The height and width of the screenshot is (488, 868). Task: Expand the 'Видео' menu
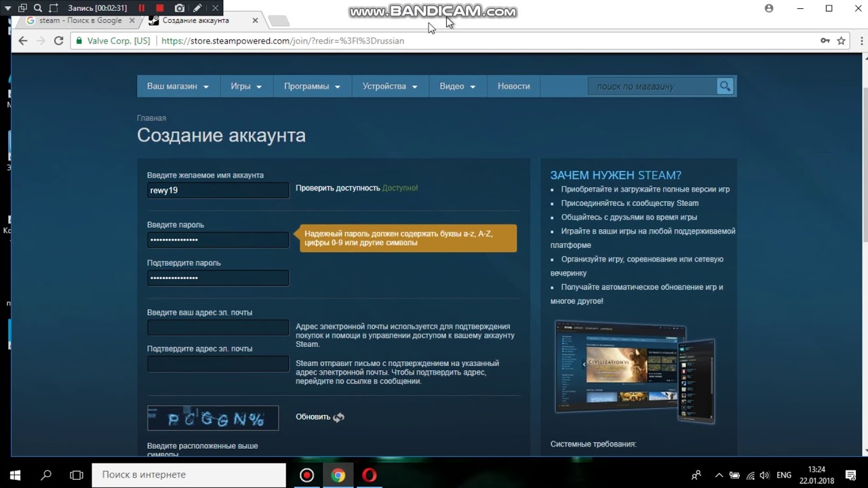458,86
